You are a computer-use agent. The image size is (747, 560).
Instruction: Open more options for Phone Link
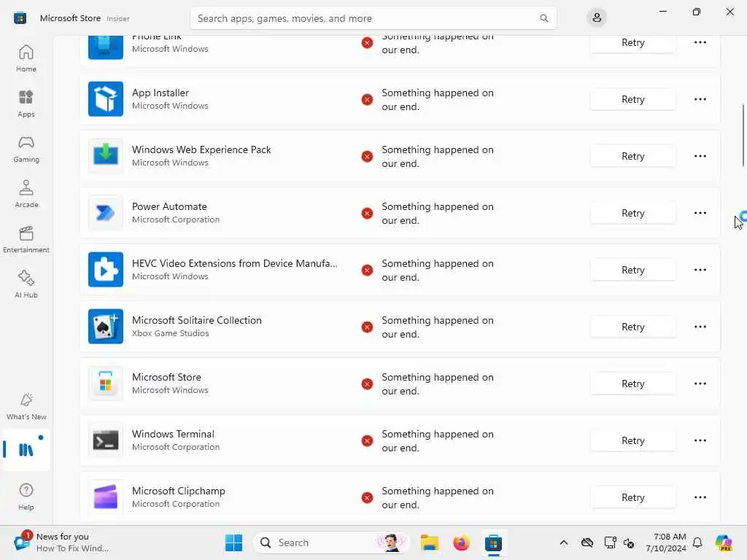(700, 42)
